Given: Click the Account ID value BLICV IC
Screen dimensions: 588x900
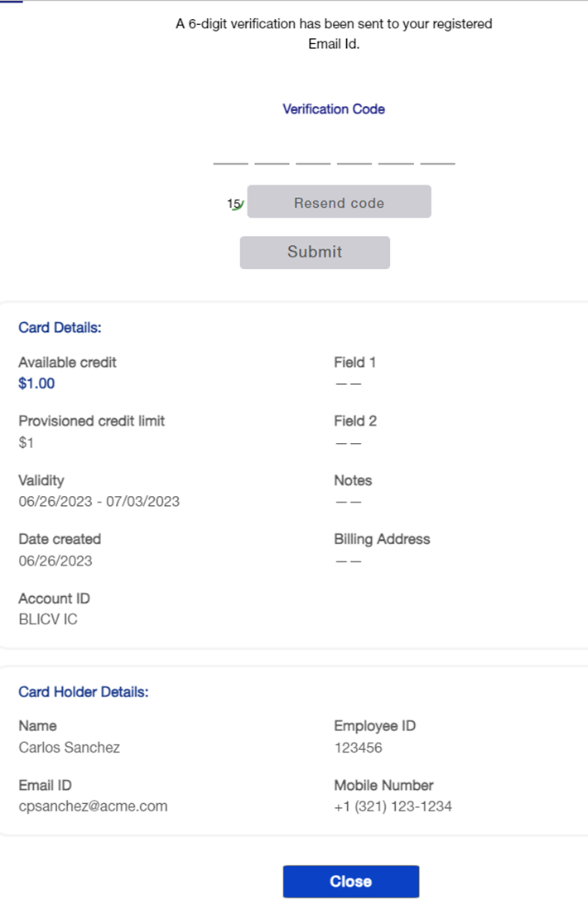Looking at the screenshot, I should click(48, 619).
